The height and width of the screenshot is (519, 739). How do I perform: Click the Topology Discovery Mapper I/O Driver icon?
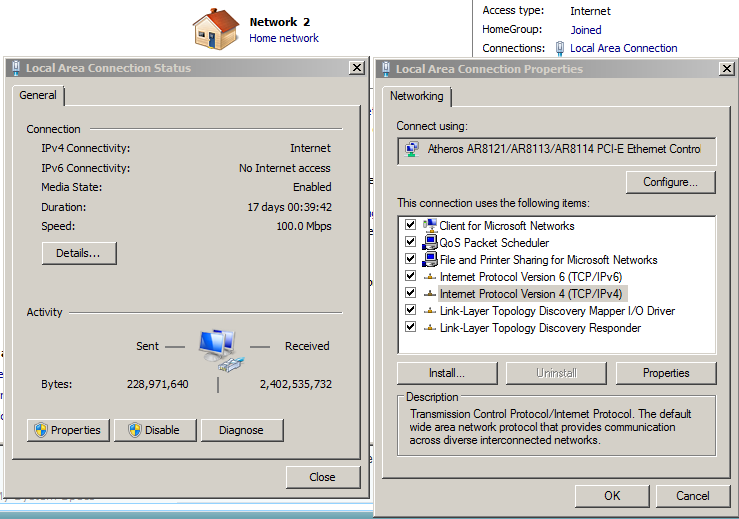(x=430, y=311)
